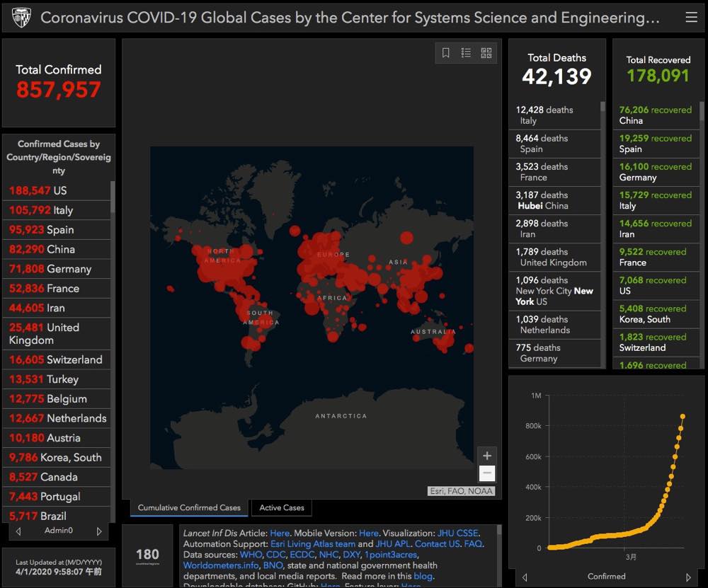
Task: Select the '105,792 Italy' confirmed row
Action: tap(57, 210)
